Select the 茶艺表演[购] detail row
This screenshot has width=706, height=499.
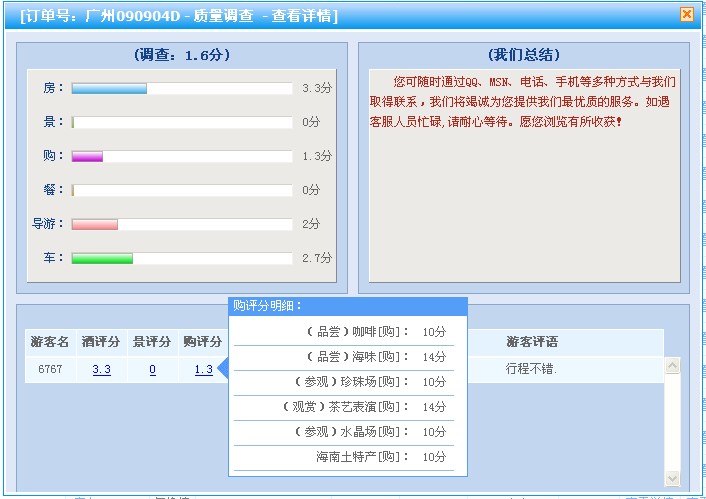pos(343,407)
